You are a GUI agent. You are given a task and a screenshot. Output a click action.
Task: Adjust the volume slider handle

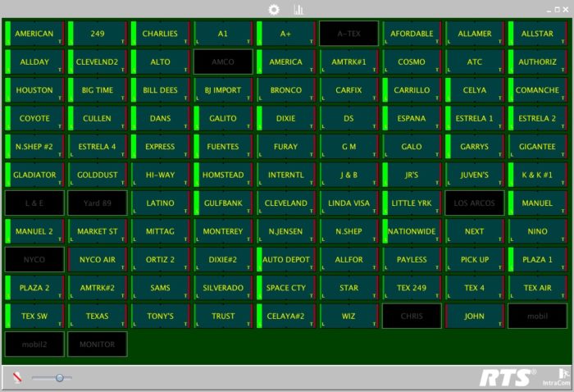59,378
